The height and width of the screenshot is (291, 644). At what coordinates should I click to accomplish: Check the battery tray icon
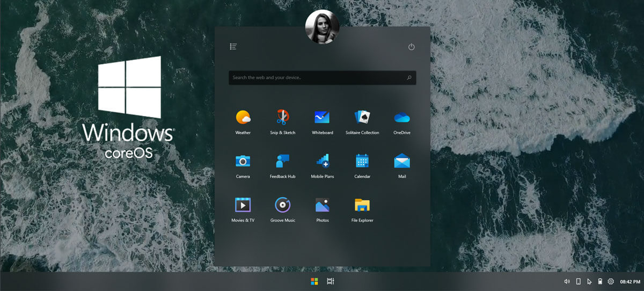point(600,281)
